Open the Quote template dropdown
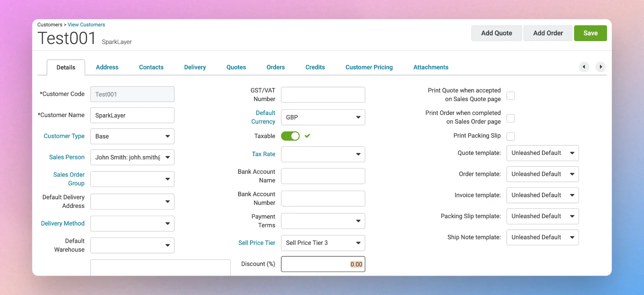Image resolution: width=644 pixels, height=295 pixels. click(543, 153)
